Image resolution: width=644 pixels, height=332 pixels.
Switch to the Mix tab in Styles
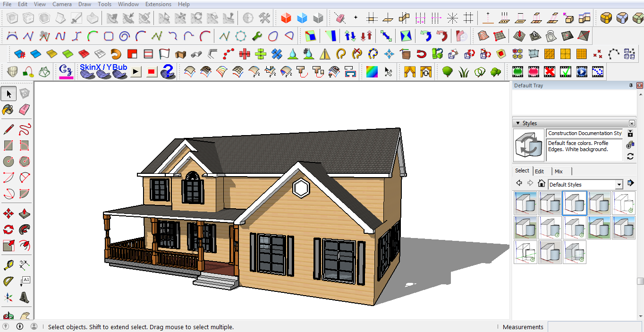(559, 171)
